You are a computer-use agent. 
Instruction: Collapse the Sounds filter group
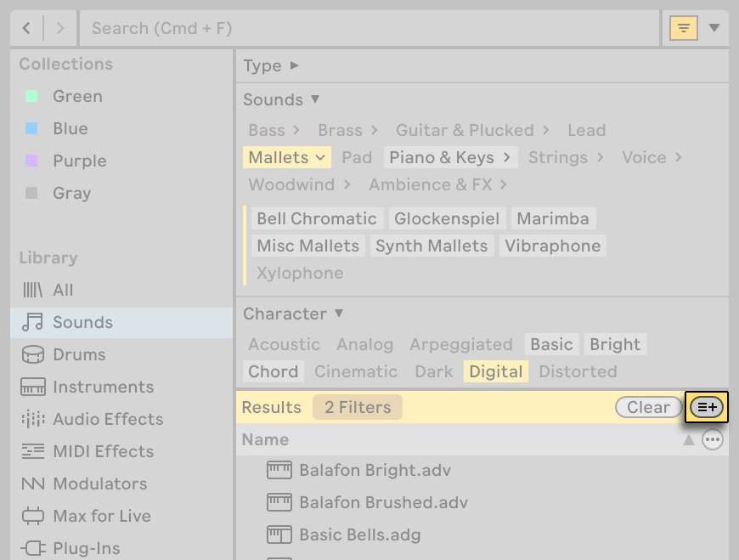pos(315,99)
